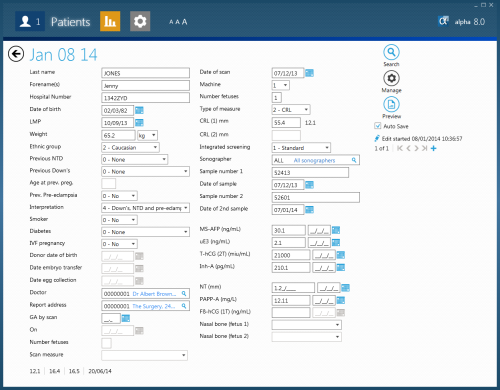Viewport: 500px width, 390px height.
Task: Add new record with plus icon
Action: pos(433,148)
